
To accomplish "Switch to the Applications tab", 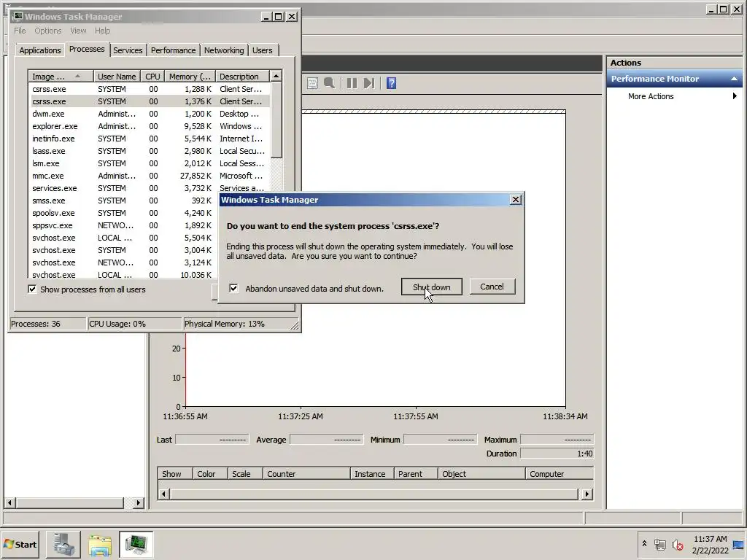I will point(40,50).
